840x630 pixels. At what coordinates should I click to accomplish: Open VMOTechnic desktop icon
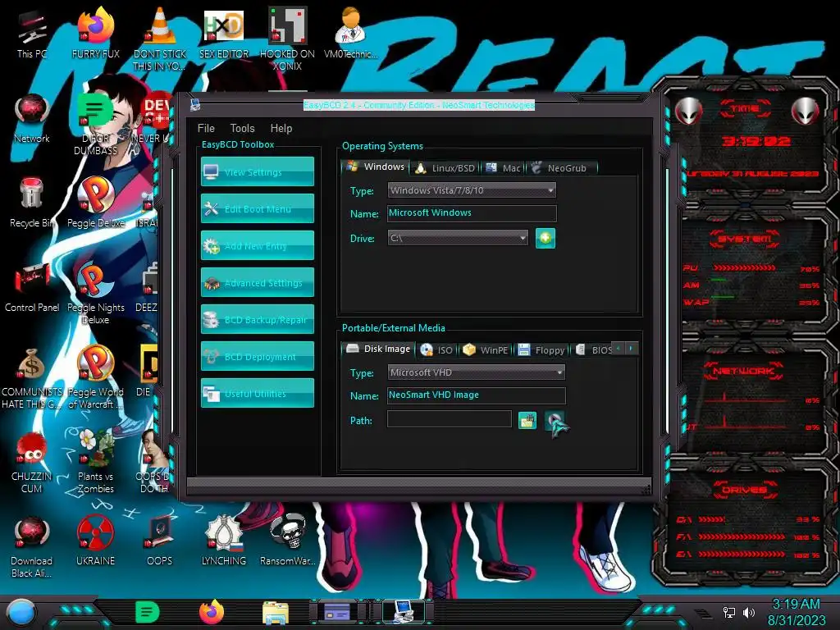(351, 33)
